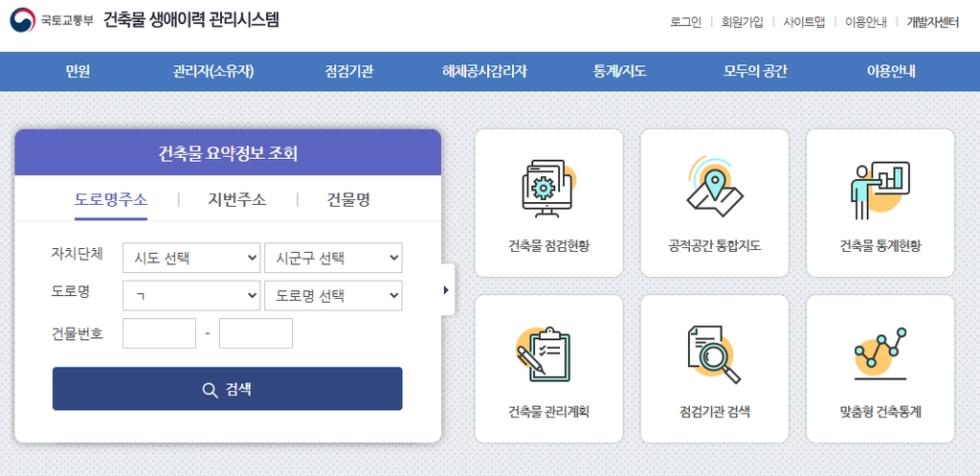Image resolution: width=980 pixels, height=476 pixels.
Task: Click the first 건물번호 input field
Action: pos(160,333)
